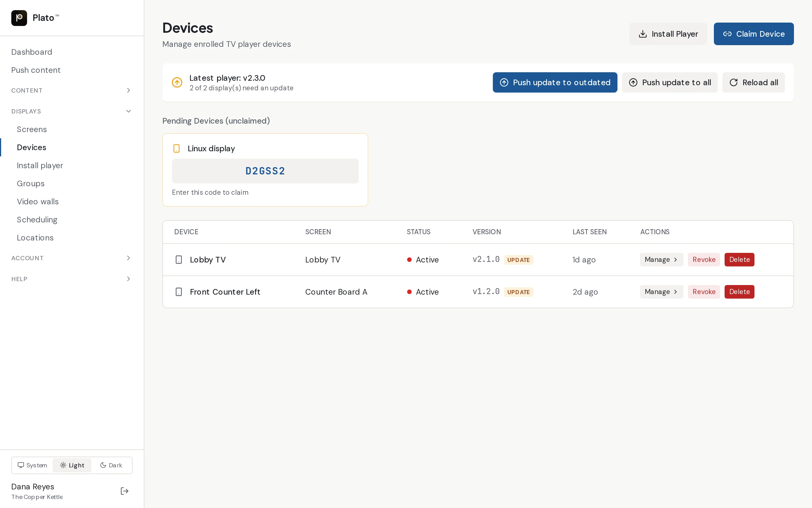Click the device icon beside Lobby TV
Screen dimensions: 812x508
pos(179,260)
